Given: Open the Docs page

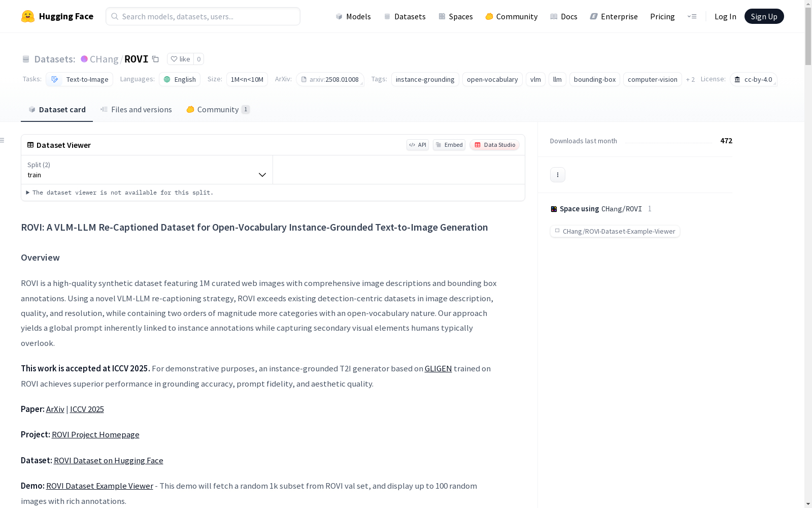Looking at the screenshot, I should 564,16.
